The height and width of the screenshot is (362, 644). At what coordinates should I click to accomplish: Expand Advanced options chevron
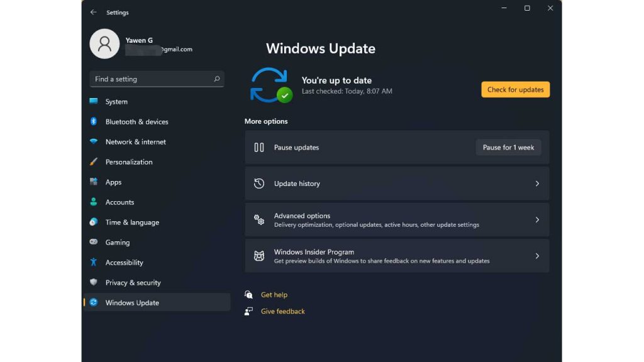[537, 219]
